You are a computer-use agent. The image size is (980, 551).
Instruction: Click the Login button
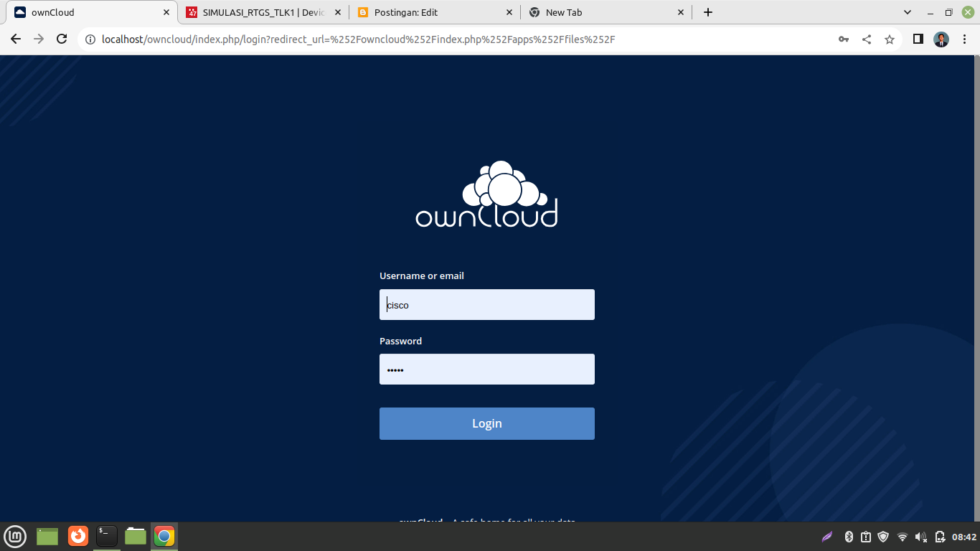487,423
